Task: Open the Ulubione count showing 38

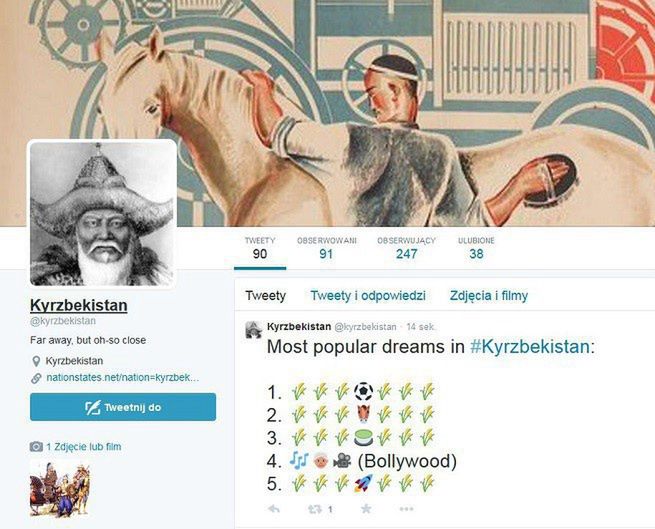Action: (x=476, y=248)
